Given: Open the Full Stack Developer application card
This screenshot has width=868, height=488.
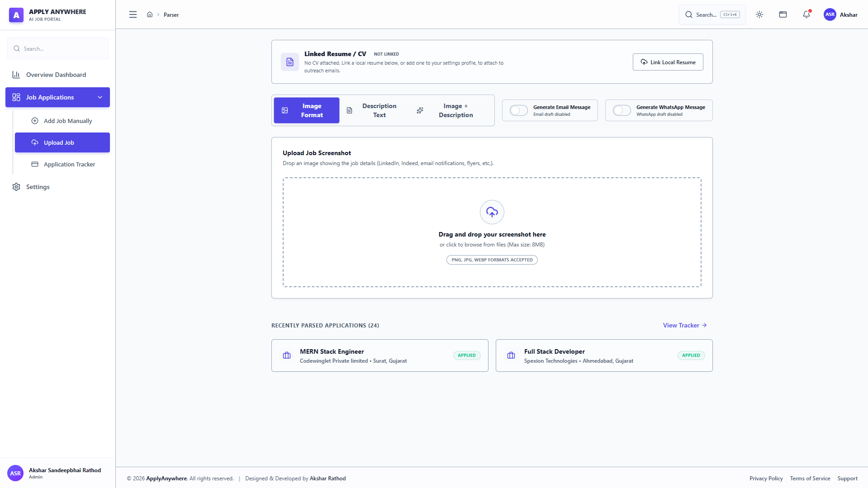Looking at the screenshot, I should 604,355.
